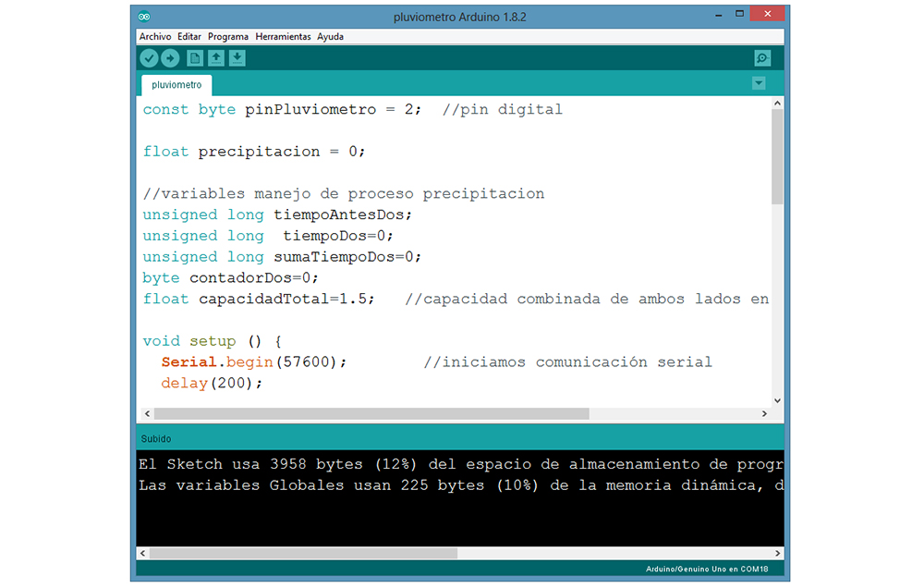The image size is (924, 588).
Task: Open the Archivo menu
Action: (155, 37)
